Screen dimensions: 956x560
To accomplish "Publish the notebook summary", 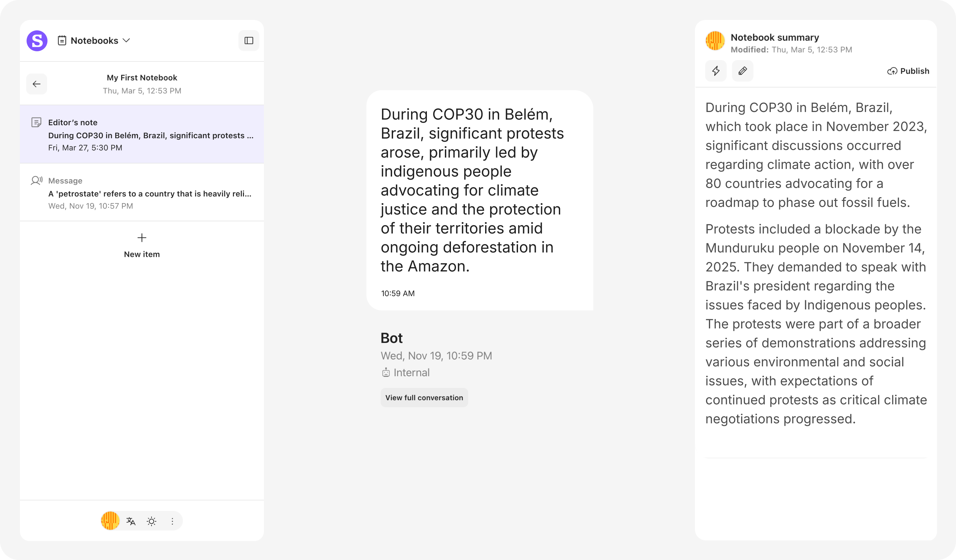I will [908, 71].
